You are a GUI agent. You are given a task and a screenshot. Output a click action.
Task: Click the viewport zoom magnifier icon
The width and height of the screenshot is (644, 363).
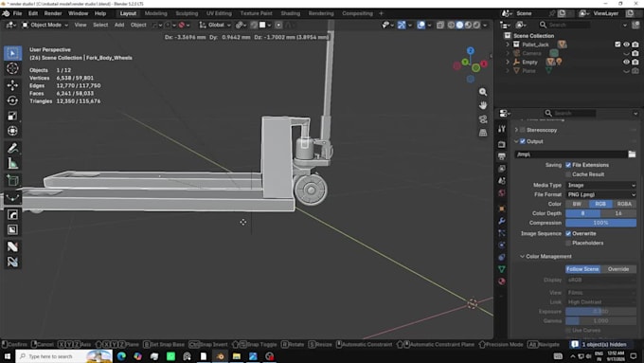(483, 92)
